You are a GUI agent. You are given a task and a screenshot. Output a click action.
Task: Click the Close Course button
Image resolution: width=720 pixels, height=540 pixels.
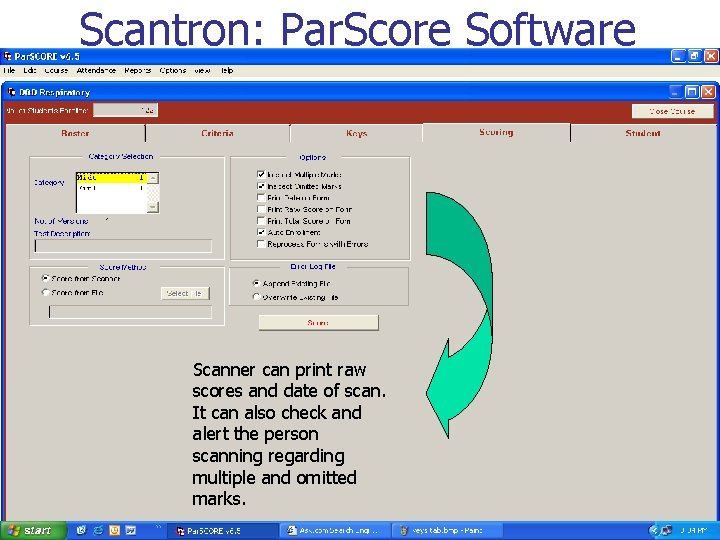point(673,111)
